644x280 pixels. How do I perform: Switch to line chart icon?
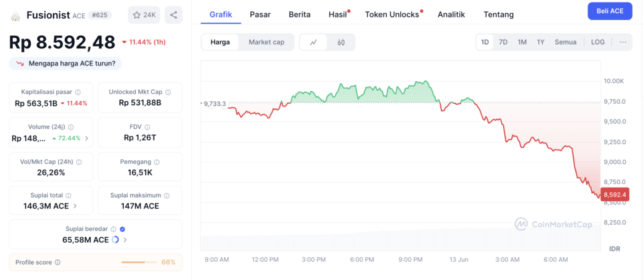point(313,42)
